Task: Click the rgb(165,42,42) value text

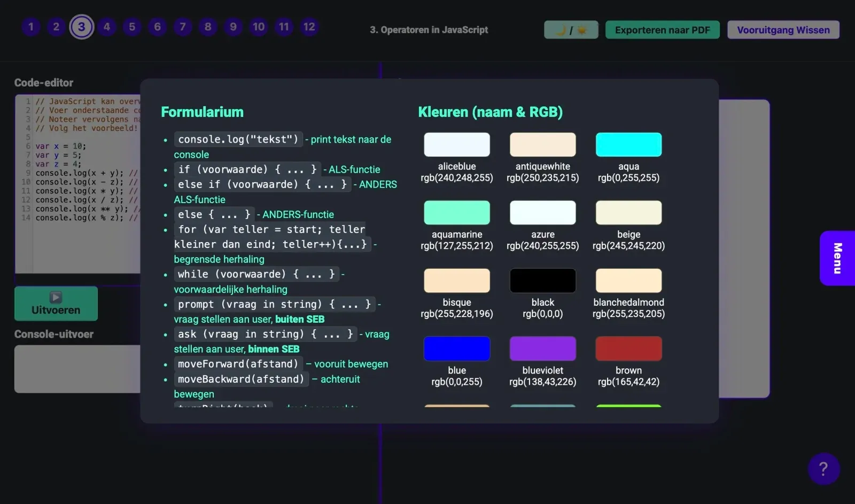Action: 629,382
